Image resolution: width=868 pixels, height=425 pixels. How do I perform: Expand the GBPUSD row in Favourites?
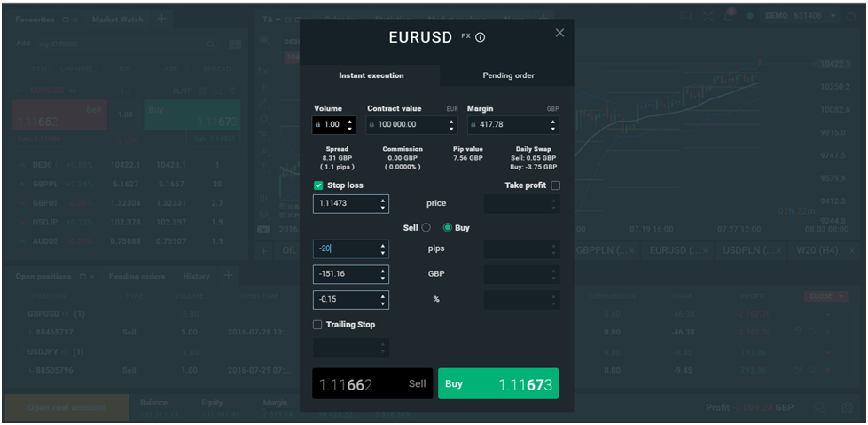tap(21, 203)
